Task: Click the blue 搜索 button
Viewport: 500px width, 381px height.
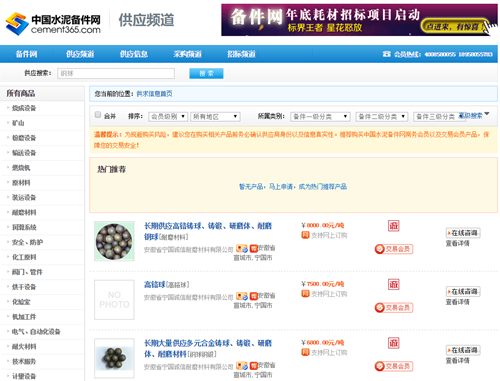Action: (206, 73)
